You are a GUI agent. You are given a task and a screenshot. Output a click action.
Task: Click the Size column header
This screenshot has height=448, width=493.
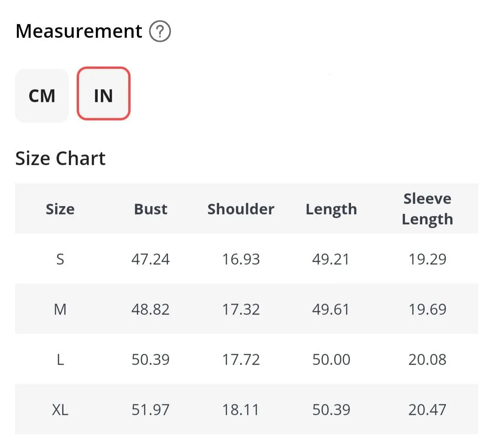click(x=60, y=209)
